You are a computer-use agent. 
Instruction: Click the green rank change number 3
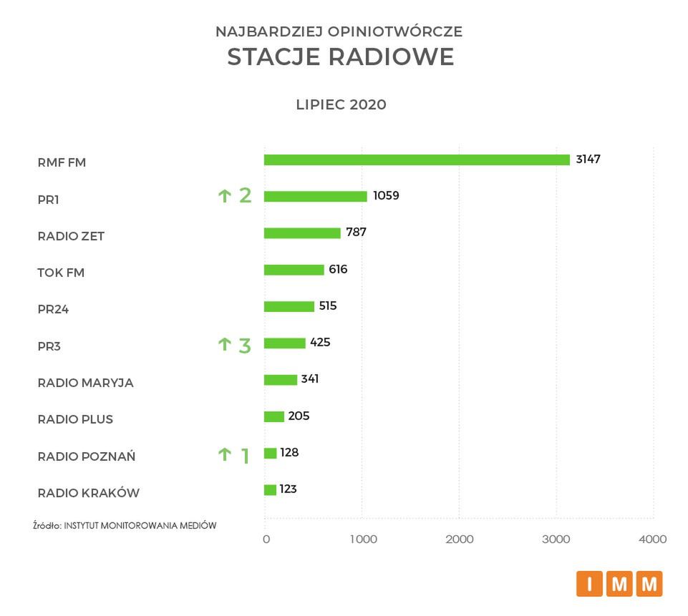pyautogui.click(x=245, y=346)
